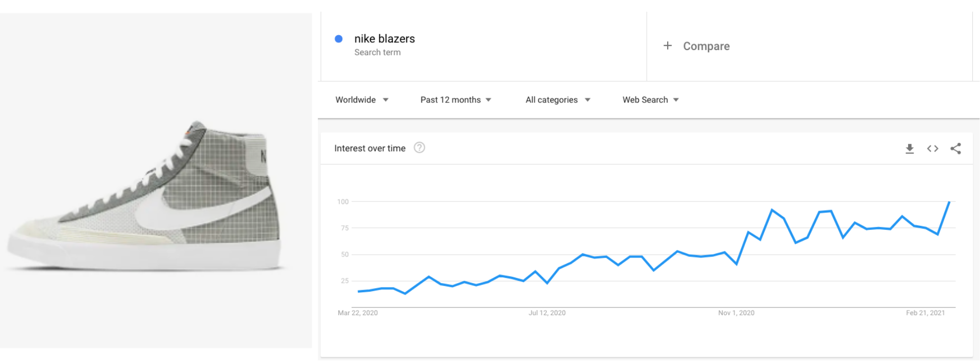Viewport: 980px width, 362px height.
Task: Share the Interest over time chart
Action: tap(955, 148)
